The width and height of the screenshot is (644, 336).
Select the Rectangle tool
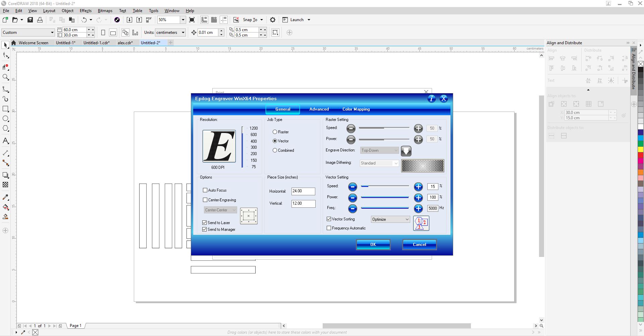5,109
